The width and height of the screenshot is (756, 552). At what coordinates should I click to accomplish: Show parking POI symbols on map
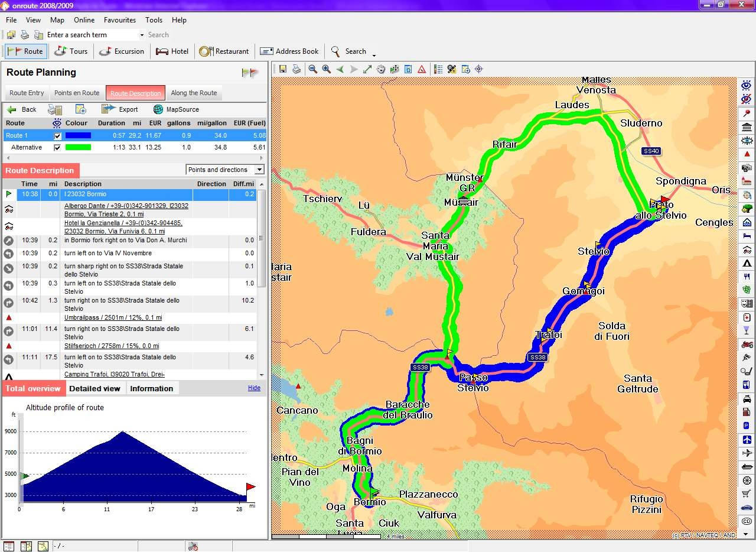point(747,426)
